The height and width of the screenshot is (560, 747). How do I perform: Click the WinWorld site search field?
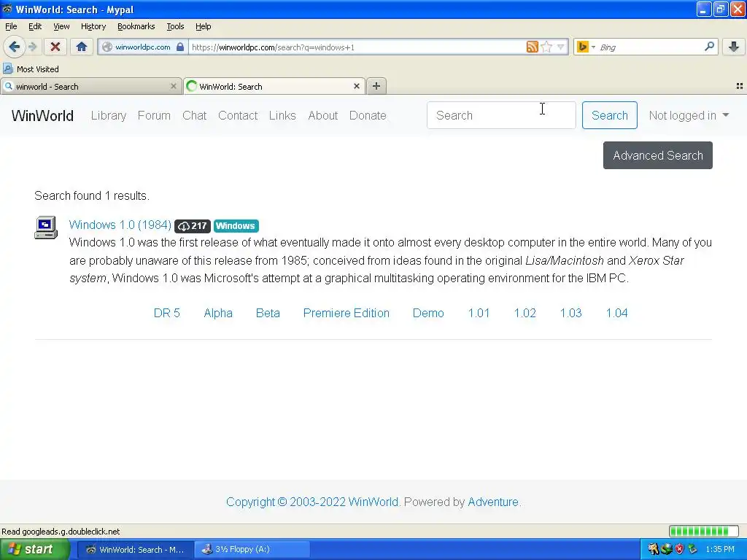click(501, 115)
